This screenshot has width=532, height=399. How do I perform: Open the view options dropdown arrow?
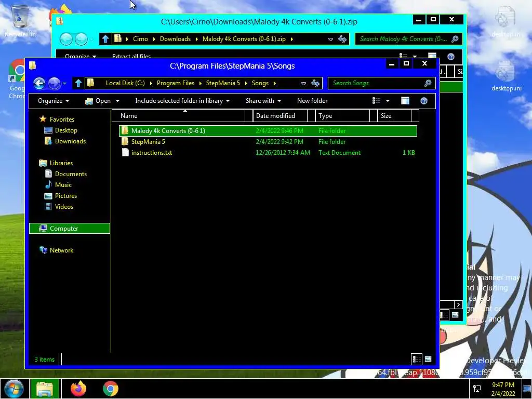388,101
